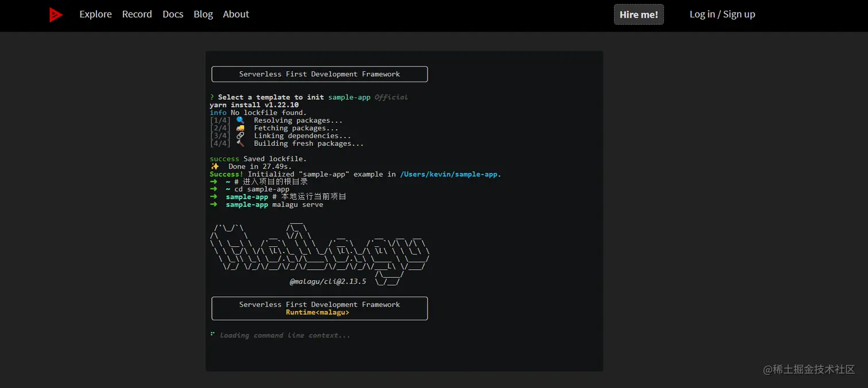868x388 pixels.
Task: Click the terminal recording player area
Action: pos(404,211)
